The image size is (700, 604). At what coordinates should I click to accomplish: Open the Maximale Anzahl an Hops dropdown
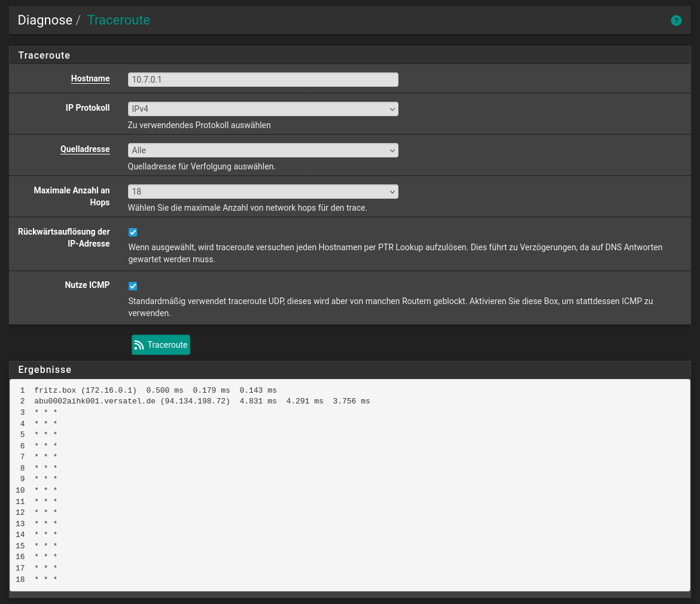coord(263,192)
